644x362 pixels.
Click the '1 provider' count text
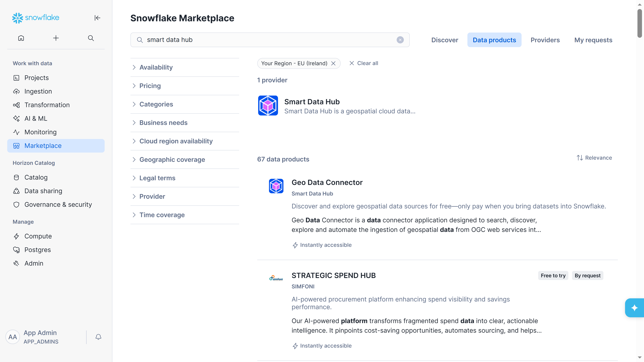pos(272,80)
